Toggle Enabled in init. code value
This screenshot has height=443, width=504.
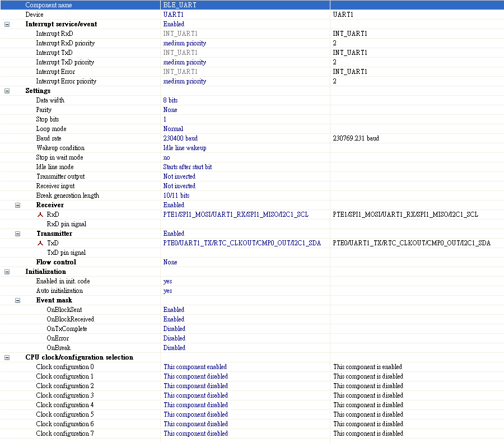pos(167,281)
